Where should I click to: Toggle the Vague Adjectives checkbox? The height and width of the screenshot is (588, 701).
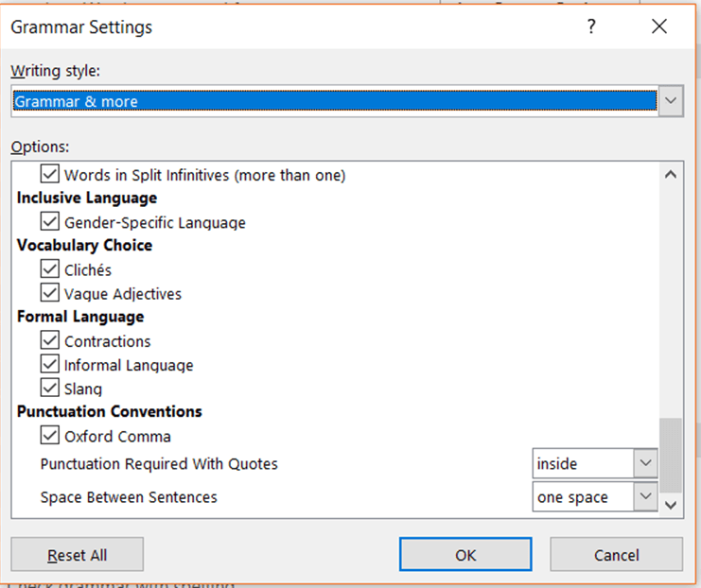coord(50,293)
